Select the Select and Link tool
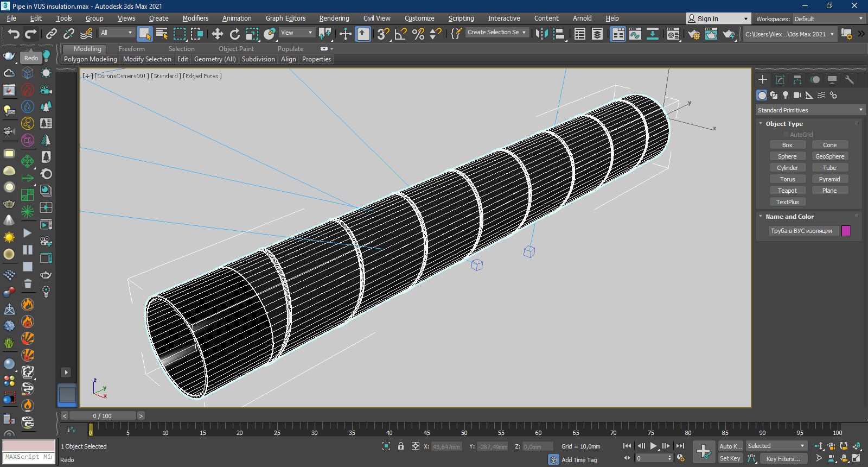This screenshot has width=868, height=467. (51, 34)
